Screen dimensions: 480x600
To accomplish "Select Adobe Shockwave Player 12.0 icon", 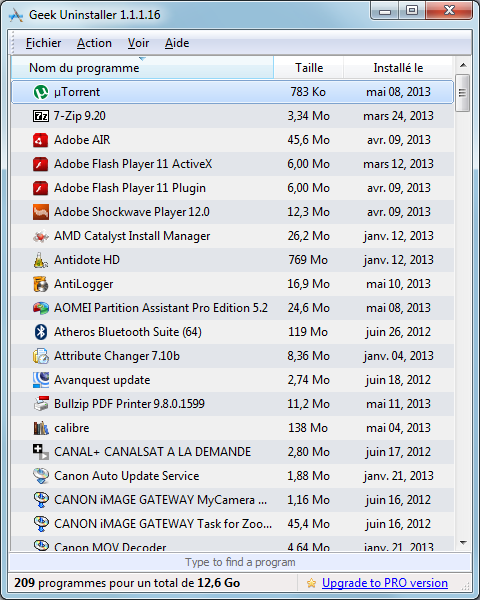I will pos(41,212).
